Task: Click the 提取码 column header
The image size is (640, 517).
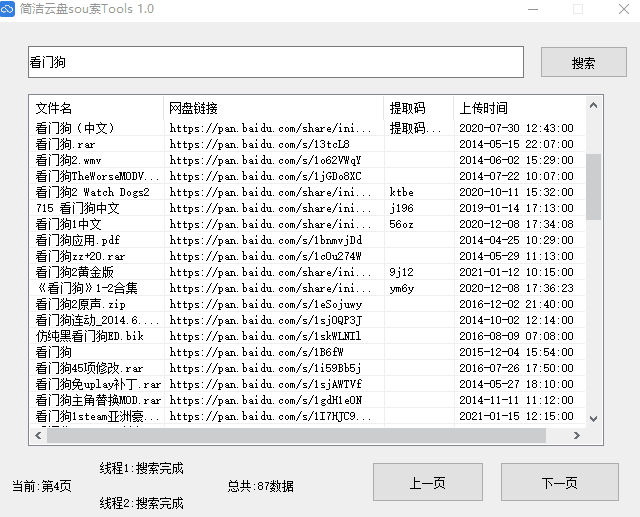Action: [x=419, y=108]
